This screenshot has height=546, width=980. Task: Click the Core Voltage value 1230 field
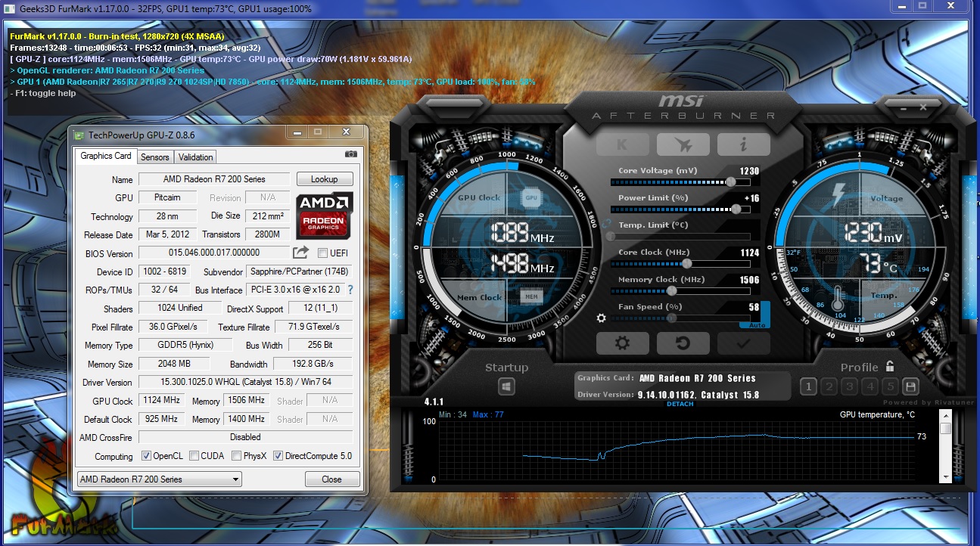click(x=750, y=171)
